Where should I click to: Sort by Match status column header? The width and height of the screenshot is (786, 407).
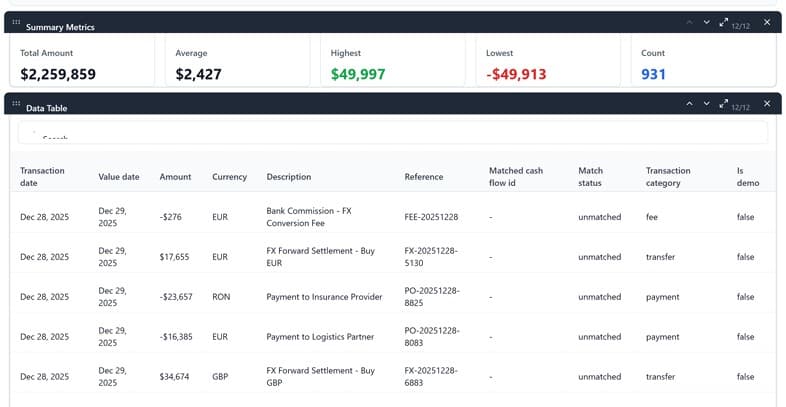[x=591, y=177]
